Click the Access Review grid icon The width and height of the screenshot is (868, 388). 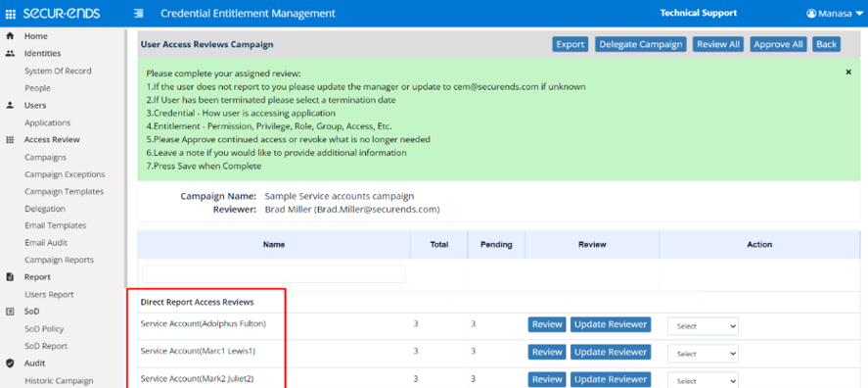coord(10,140)
